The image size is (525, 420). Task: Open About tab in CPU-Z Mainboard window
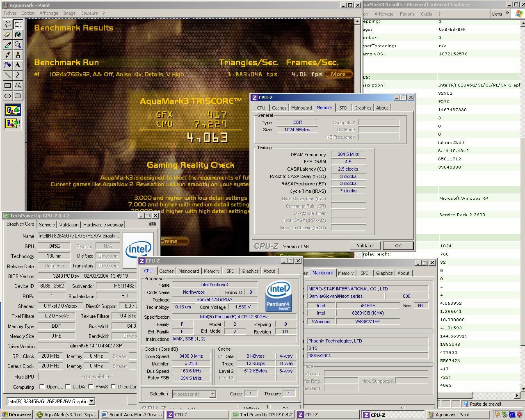[x=403, y=273]
